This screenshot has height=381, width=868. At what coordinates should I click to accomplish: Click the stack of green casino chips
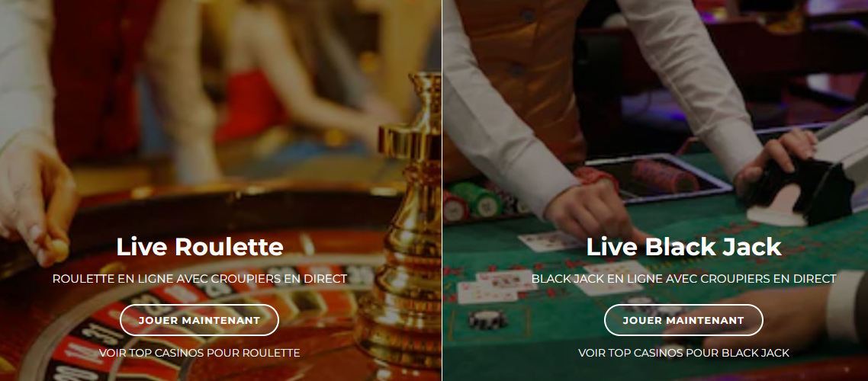click(476, 199)
